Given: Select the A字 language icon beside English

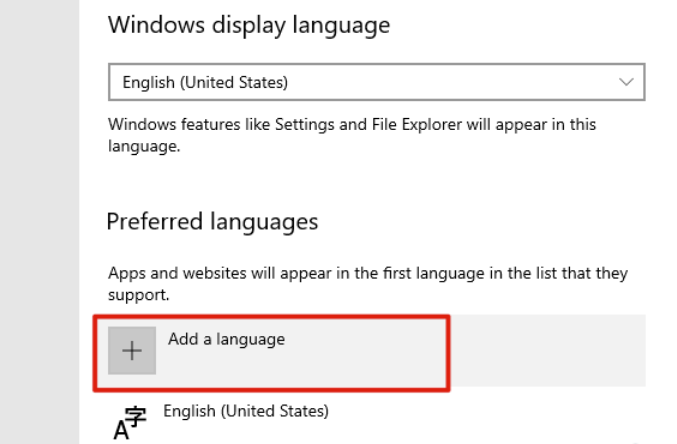Looking at the screenshot, I should pyautogui.click(x=130, y=423).
